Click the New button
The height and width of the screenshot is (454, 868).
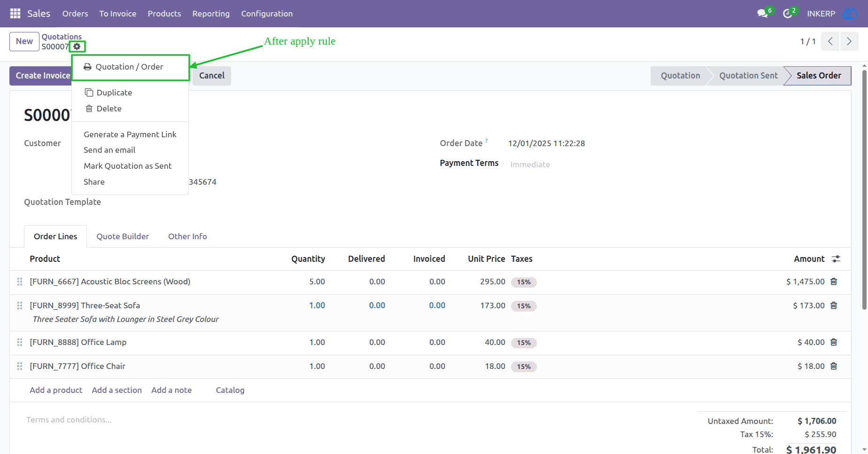pyautogui.click(x=24, y=41)
